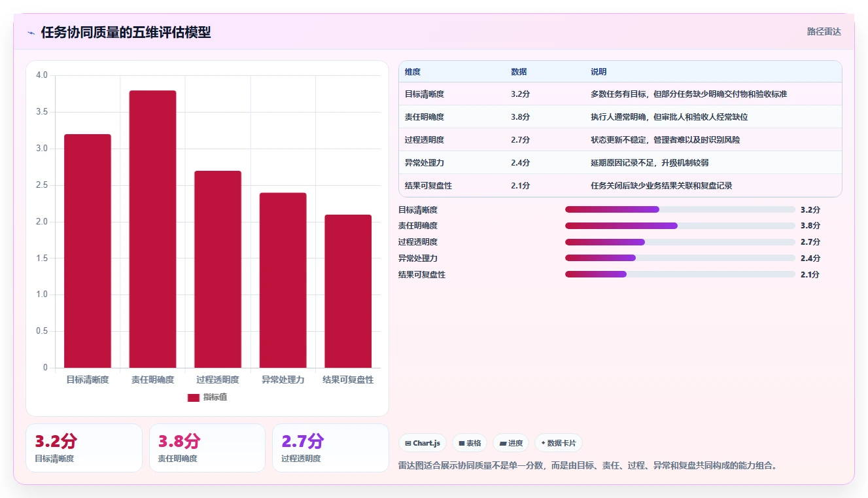Click the title 任务协同质量的五维评估模型
This screenshot has height=498, width=868.
126,33
